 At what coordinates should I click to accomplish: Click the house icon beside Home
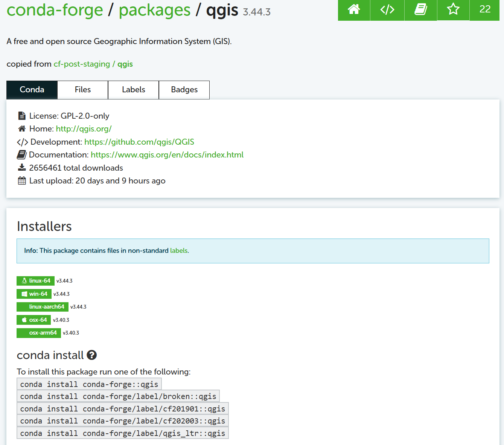[22, 129]
